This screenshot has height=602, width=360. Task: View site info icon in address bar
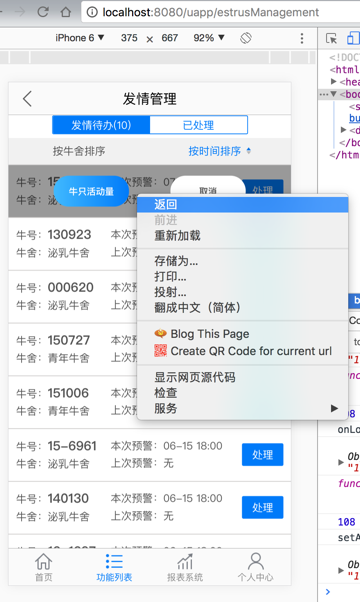[92, 12]
